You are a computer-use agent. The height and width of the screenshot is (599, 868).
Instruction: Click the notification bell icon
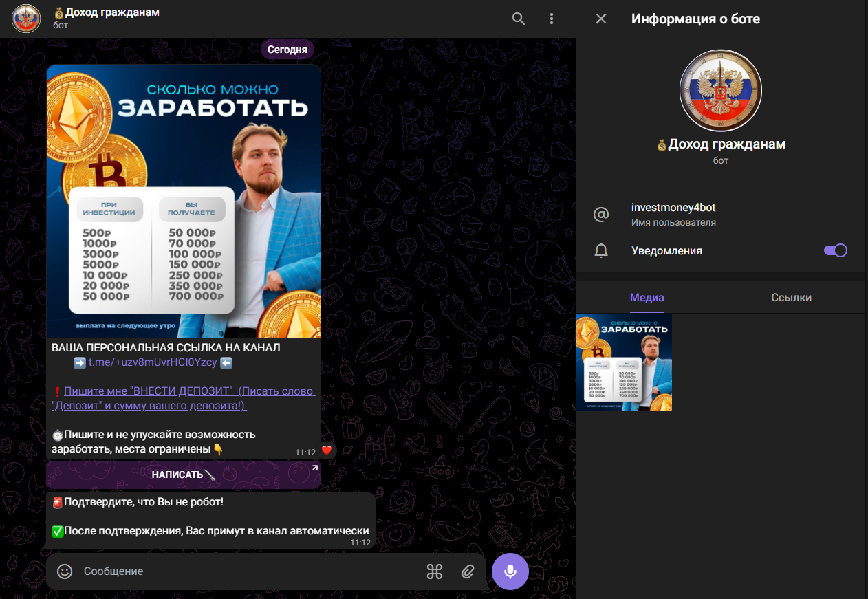pos(601,251)
